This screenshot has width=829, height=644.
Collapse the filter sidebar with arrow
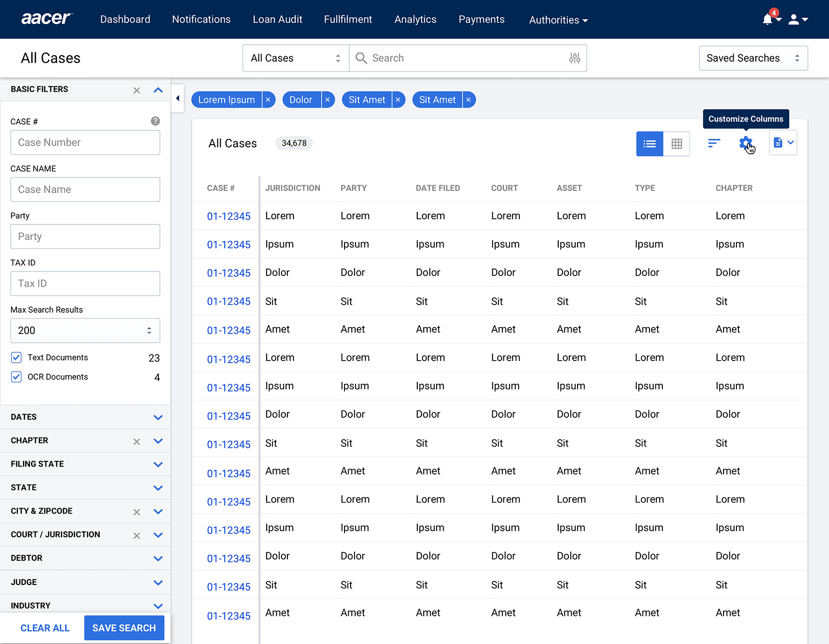point(178,98)
